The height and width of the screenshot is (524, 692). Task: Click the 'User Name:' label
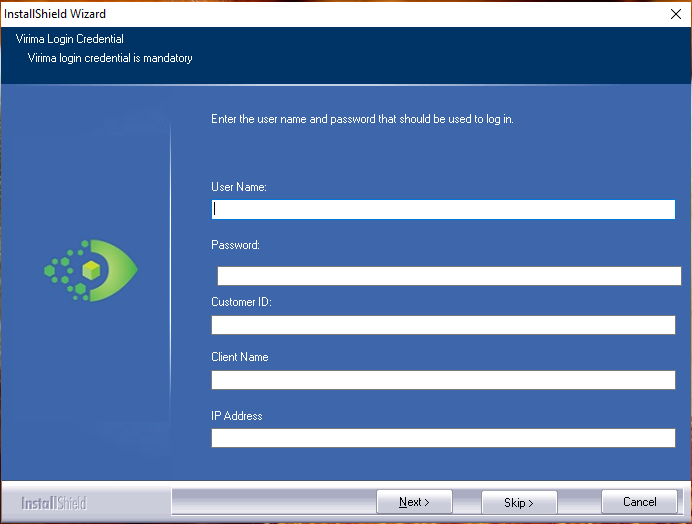238,187
